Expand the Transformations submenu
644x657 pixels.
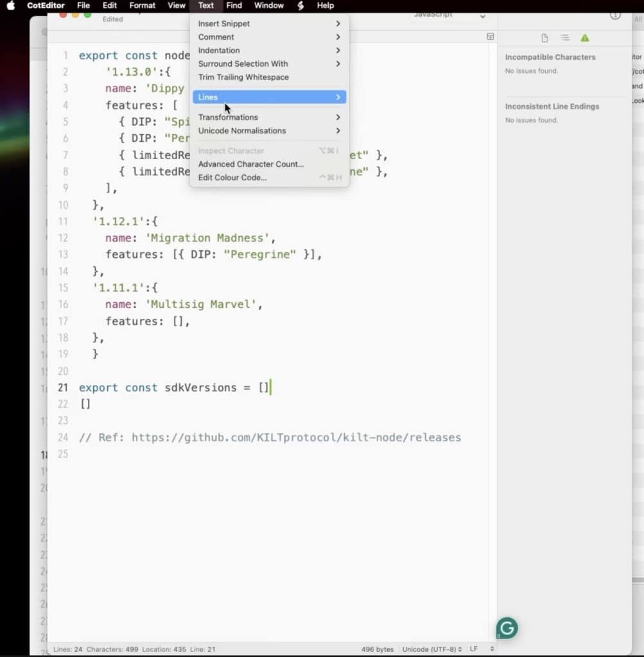[269, 117]
